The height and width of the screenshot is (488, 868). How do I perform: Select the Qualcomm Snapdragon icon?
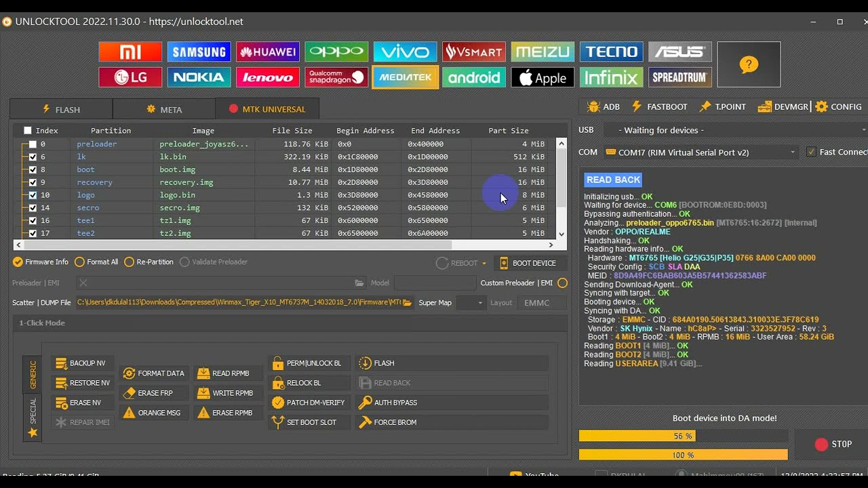pos(336,77)
